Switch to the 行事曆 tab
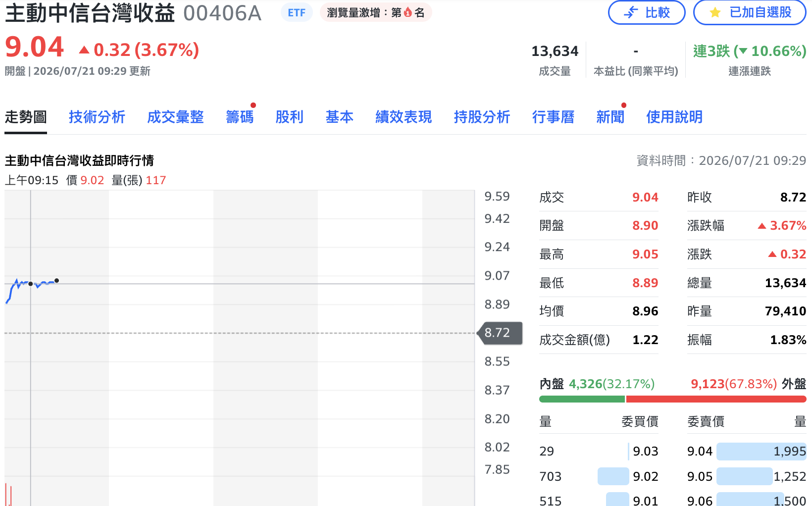This screenshot has height=506, width=812. 553,117
